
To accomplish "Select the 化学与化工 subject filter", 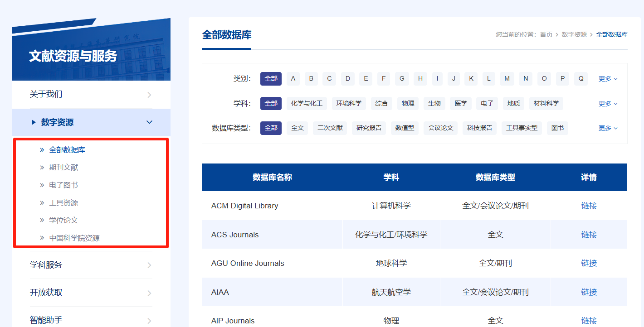I will (307, 104).
